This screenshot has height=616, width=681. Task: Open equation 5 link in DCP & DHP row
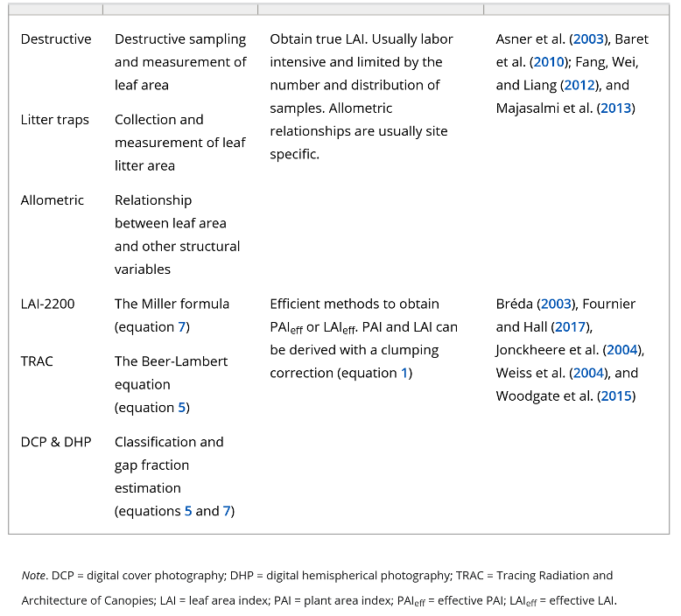pos(188,510)
